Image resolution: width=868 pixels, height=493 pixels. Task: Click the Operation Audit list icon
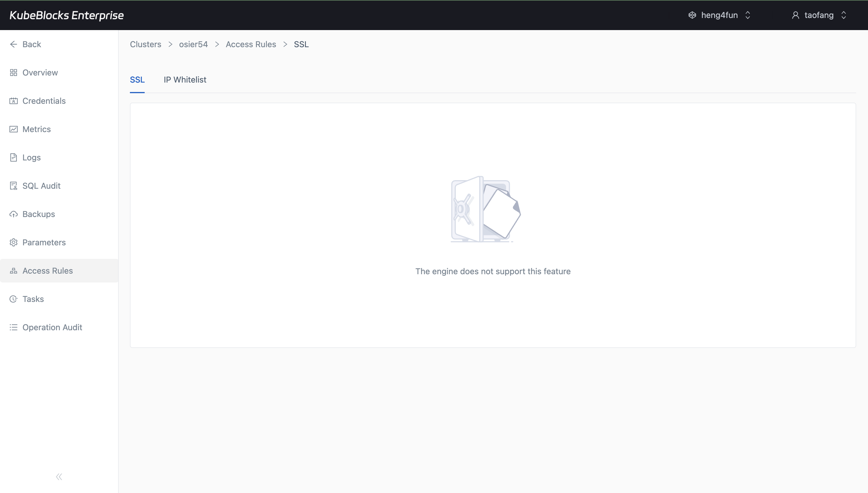(14, 327)
